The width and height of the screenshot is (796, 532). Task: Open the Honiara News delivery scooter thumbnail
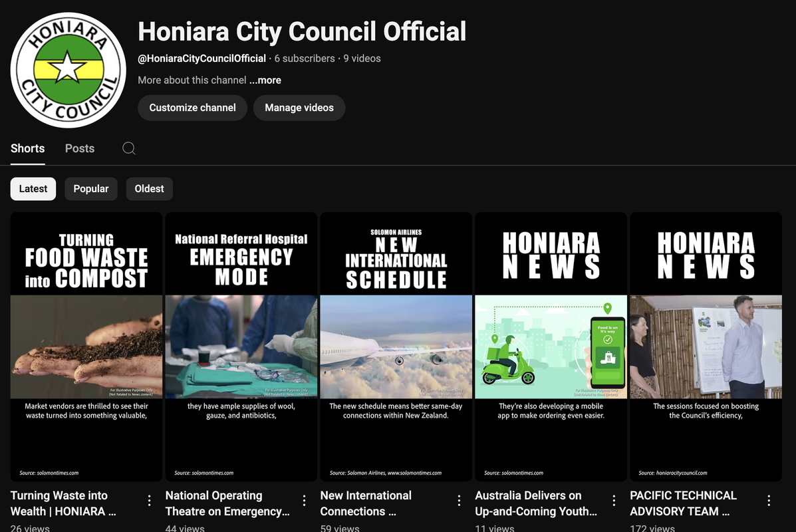(x=551, y=346)
